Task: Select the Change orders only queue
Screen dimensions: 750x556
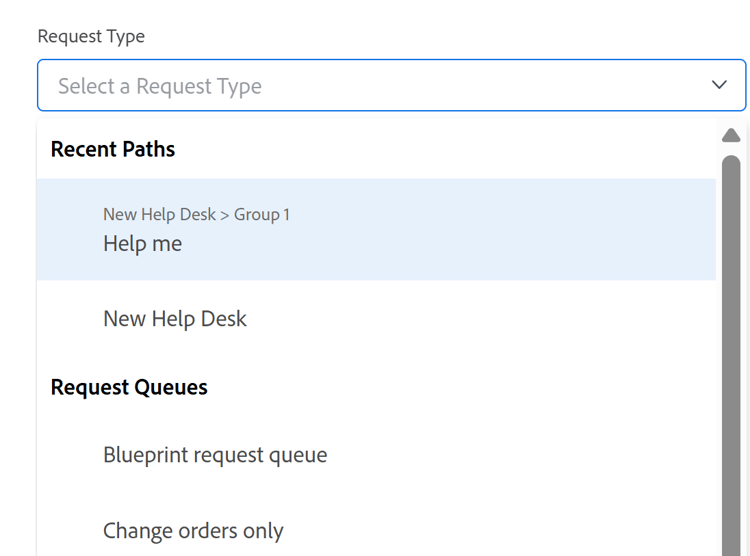Action: tap(193, 531)
